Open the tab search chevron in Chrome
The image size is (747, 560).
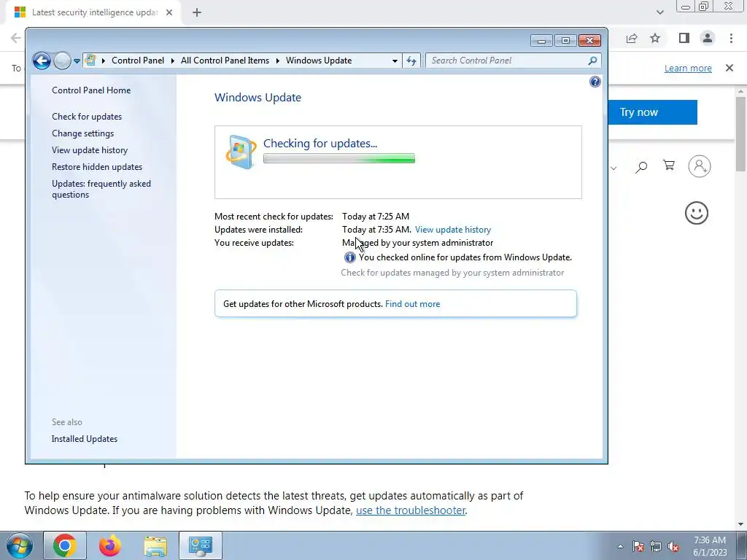(659, 12)
